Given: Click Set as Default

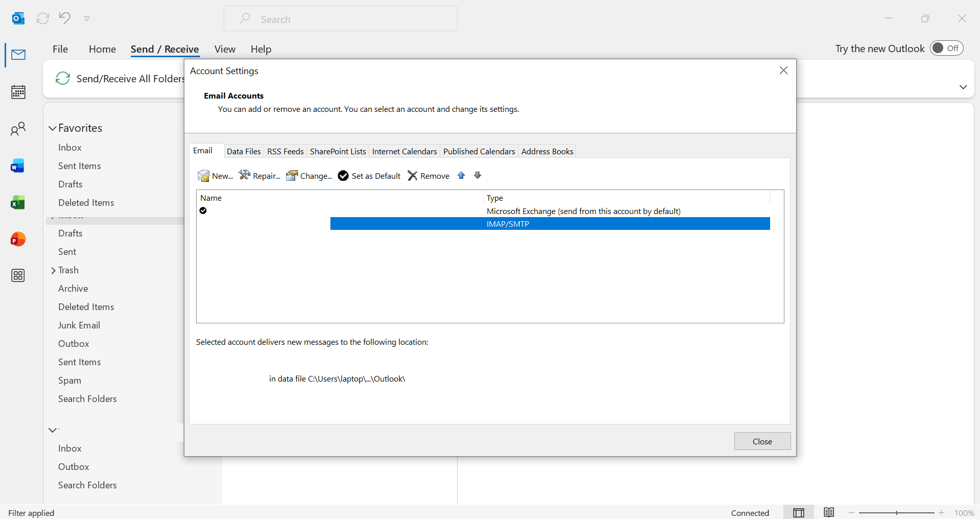Looking at the screenshot, I should click(369, 176).
